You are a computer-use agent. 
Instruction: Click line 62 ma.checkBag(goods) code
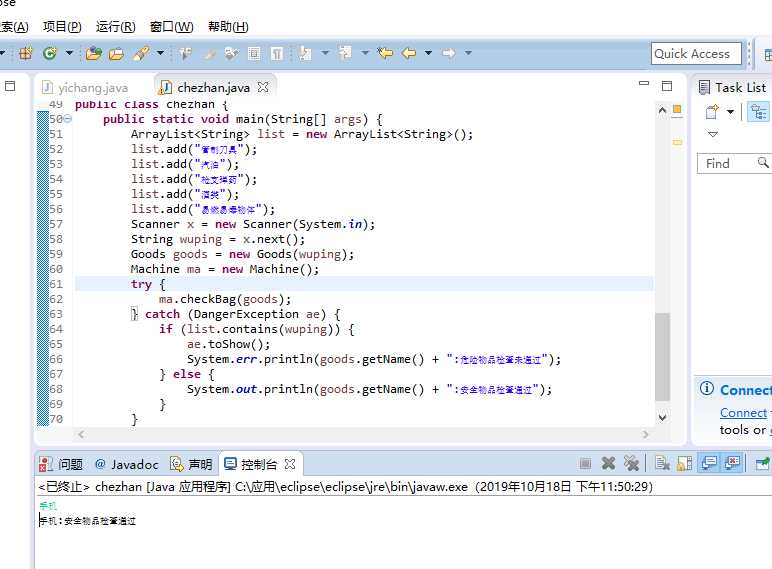coord(225,299)
